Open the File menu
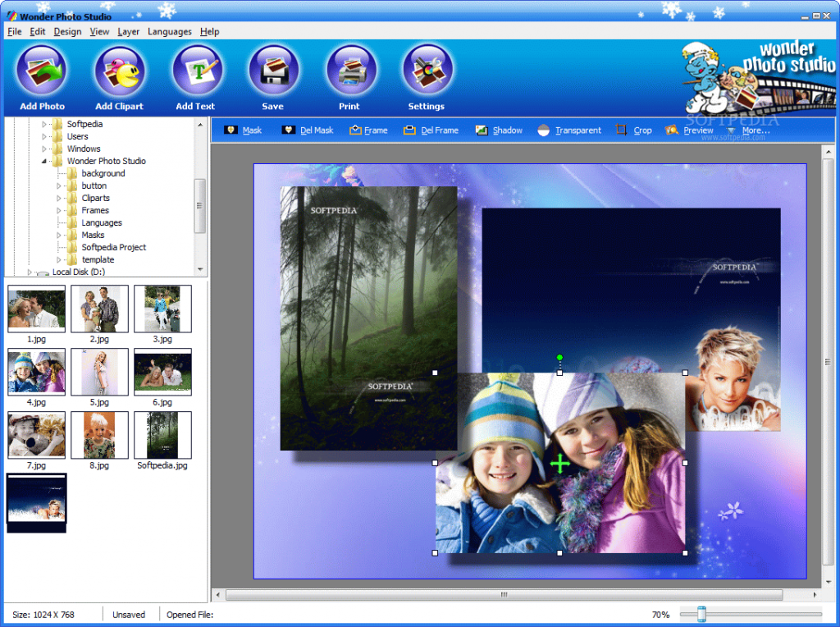The image size is (840, 627). [x=15, y=32]
